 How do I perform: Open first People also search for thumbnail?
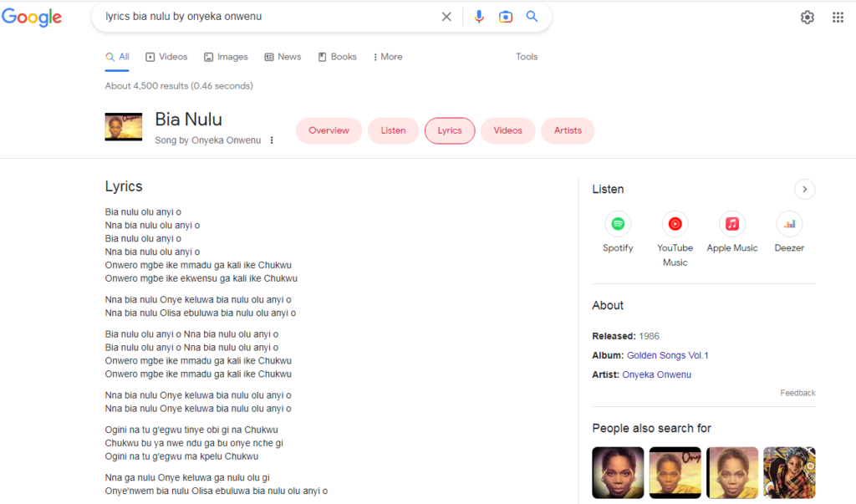(618, 472)
